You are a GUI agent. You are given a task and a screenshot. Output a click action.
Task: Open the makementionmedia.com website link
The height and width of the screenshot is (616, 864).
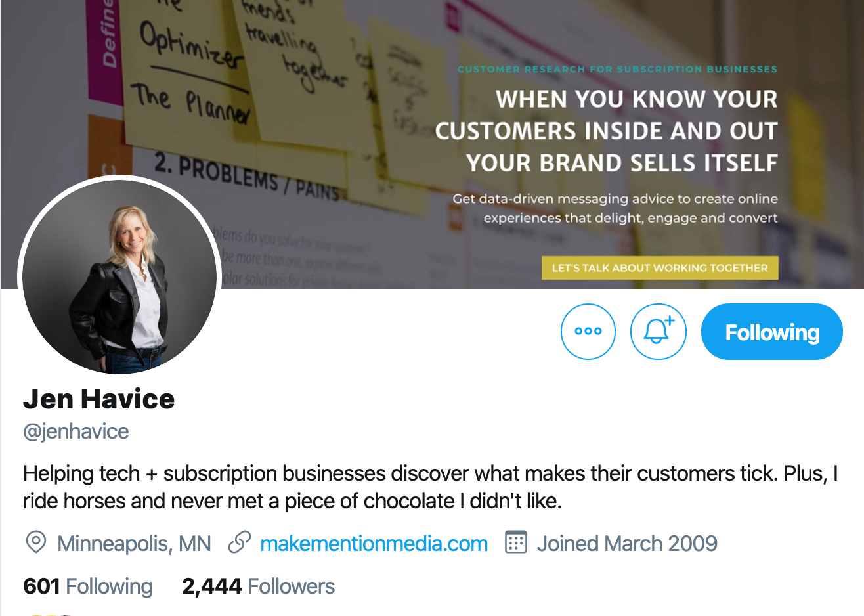374,543
